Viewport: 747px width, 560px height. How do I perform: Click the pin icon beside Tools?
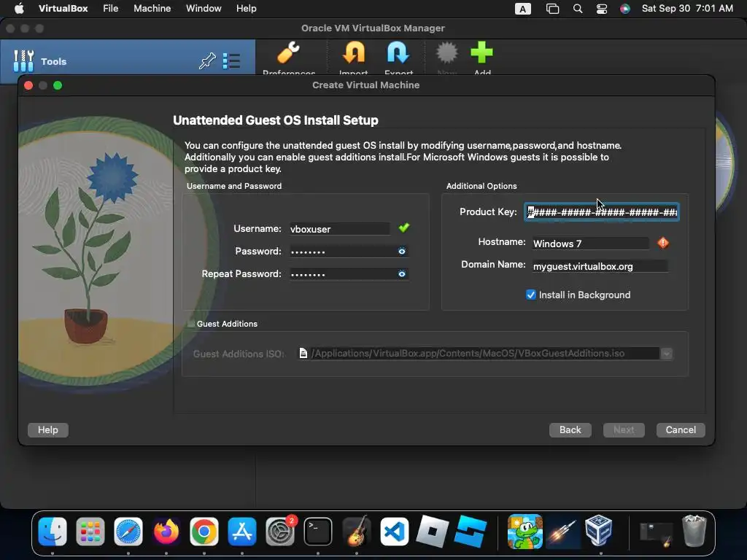click(x=207, y=61)
